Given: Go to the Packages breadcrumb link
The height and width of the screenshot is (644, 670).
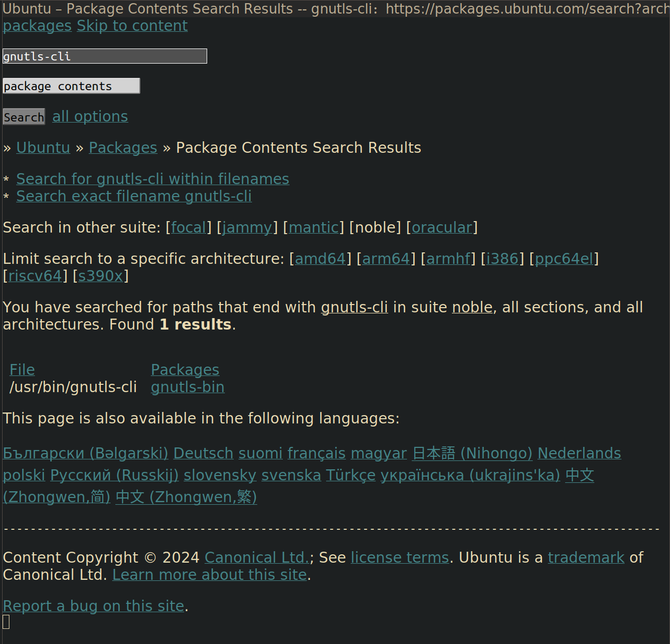Looking at the screenshot, I should (123, 148).
